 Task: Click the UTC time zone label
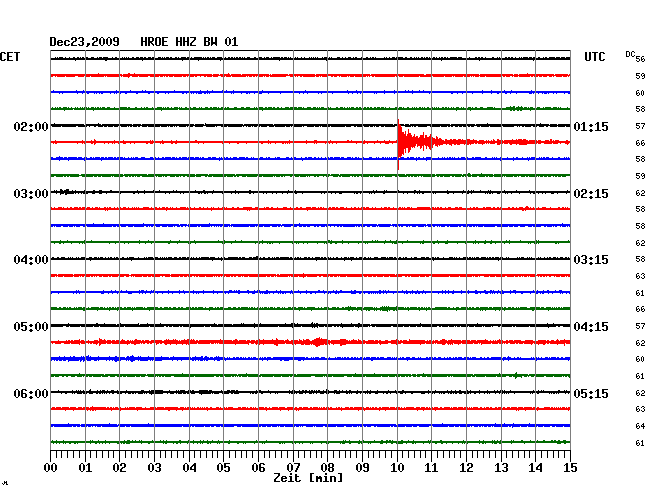[595, 57]
